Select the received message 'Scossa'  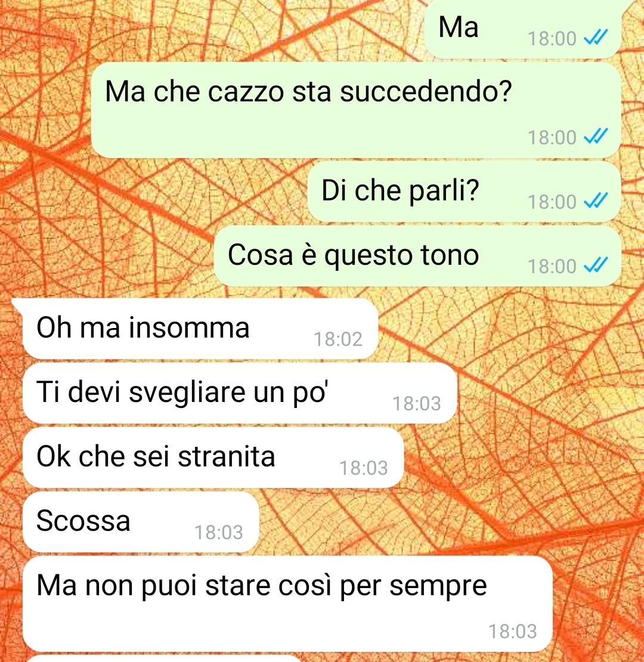(x=141, y=522)
